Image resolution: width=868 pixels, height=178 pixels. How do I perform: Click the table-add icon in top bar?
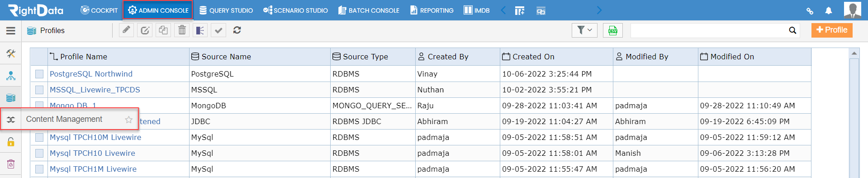[x=520, y=10]
